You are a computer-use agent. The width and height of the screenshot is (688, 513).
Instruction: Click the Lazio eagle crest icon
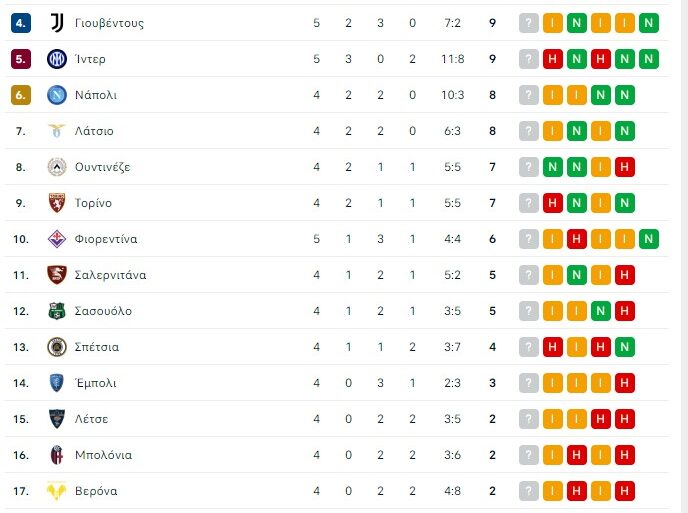pos(56,131)
